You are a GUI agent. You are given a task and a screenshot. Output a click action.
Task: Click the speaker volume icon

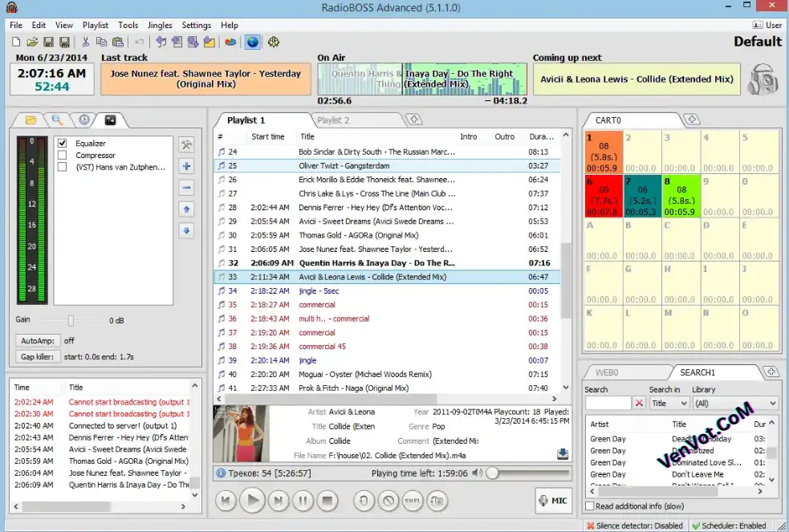[x=477, y=473]
